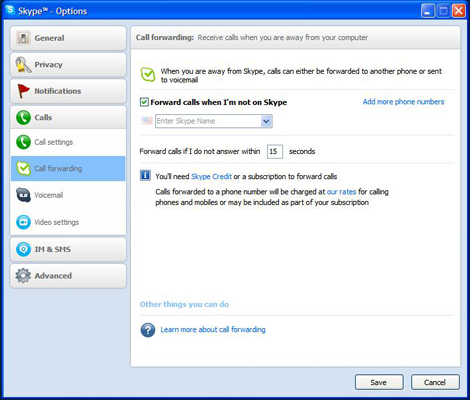Click the Voicemail cassette icon
Image resolution: width=470 pixels, height=400 pixels.
click(23, 195)
